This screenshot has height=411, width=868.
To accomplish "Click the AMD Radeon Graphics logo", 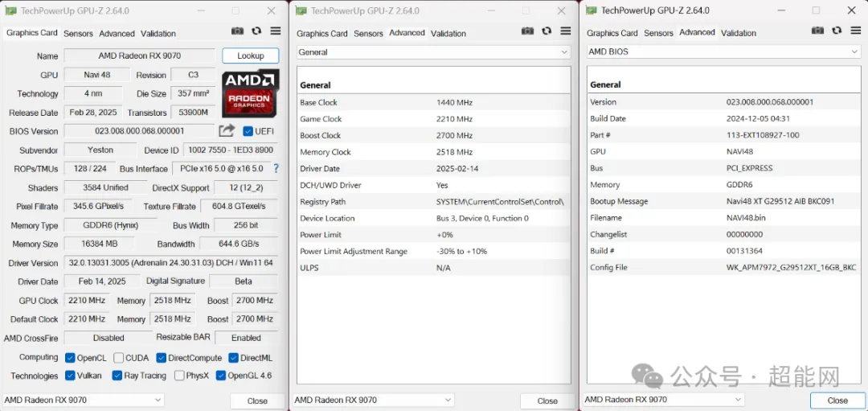I will click(251, 92).
